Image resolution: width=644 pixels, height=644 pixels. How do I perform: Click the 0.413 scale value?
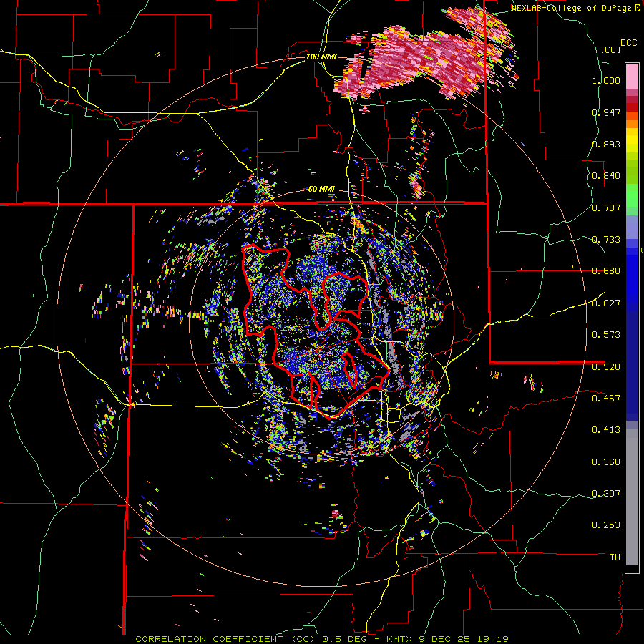click(606, 430)
